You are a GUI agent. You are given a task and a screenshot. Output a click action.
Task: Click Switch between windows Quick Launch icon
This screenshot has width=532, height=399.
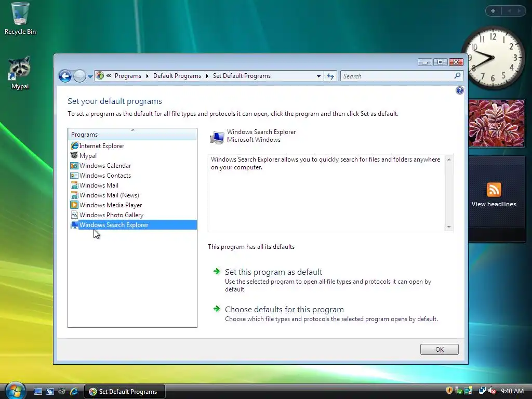click(x=50, y=392)
